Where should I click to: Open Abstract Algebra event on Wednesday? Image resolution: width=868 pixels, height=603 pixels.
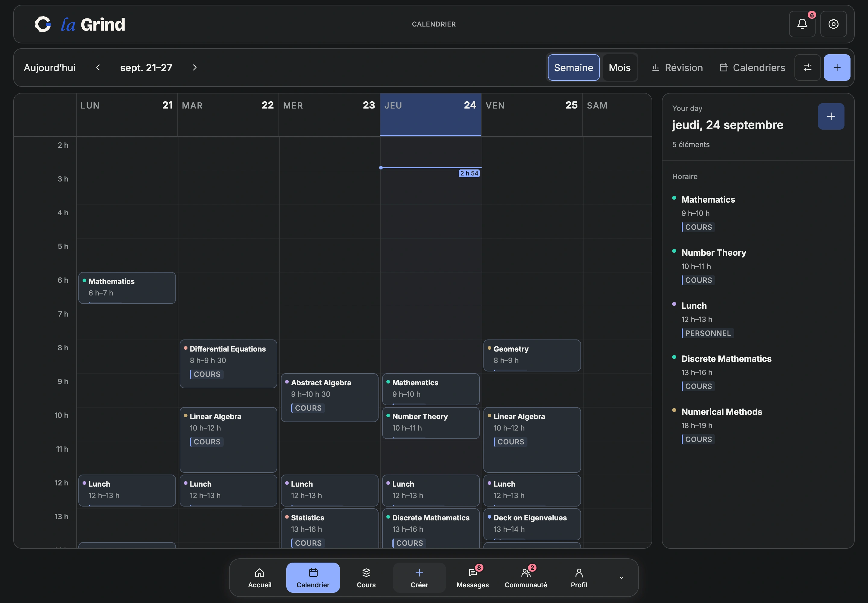pos(329,397)
